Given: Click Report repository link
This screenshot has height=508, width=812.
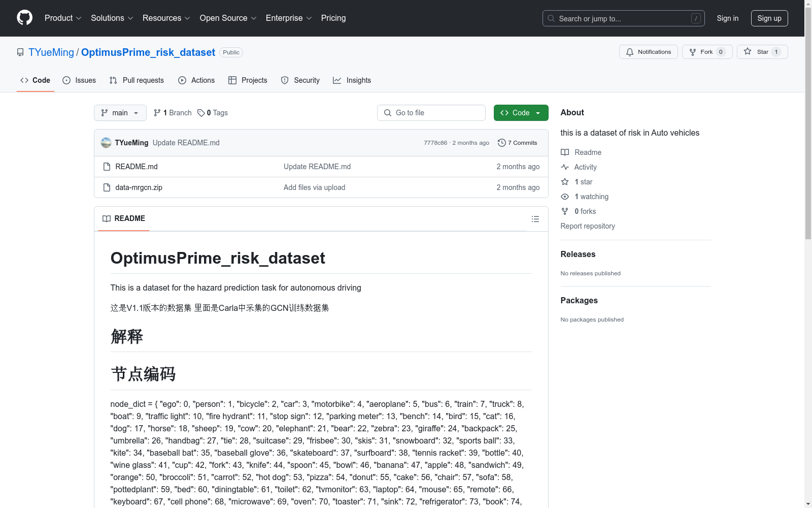Looking at the screenshot, I should click(x=588, y=226).
